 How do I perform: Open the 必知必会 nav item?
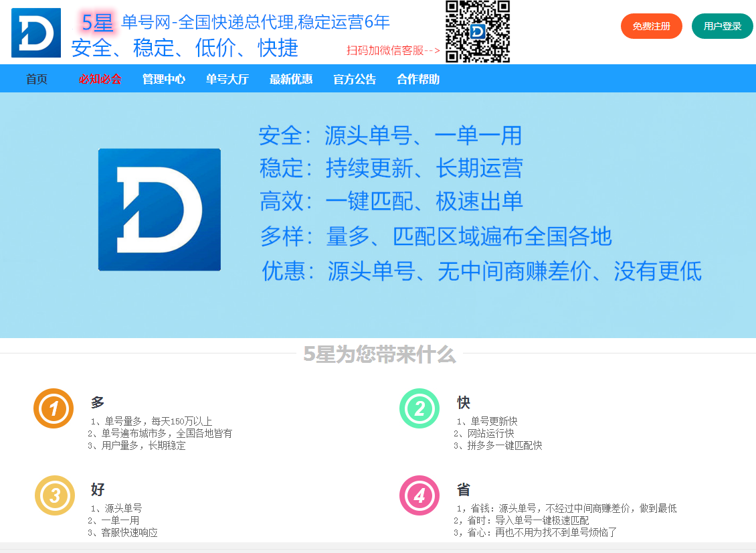tap(100, 79)
